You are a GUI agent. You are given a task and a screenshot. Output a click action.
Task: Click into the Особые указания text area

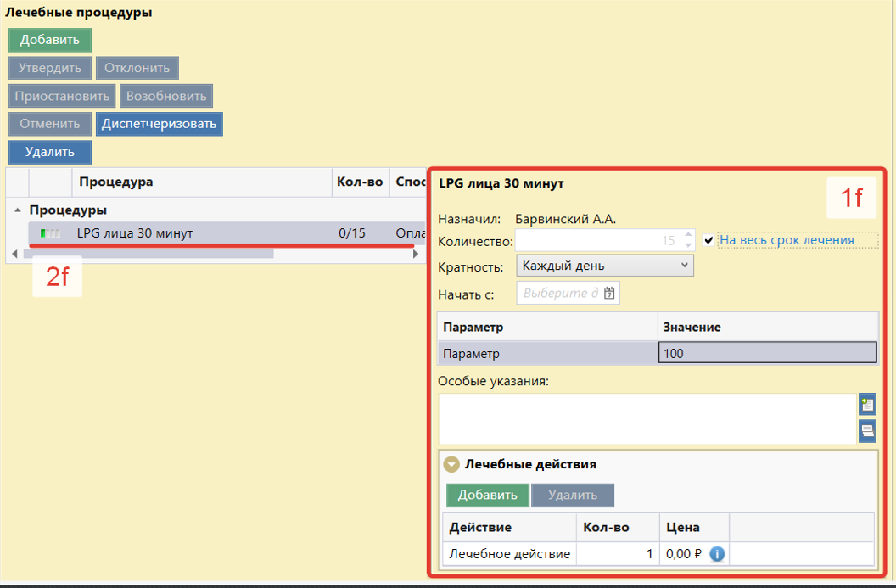tap(647, 417)
